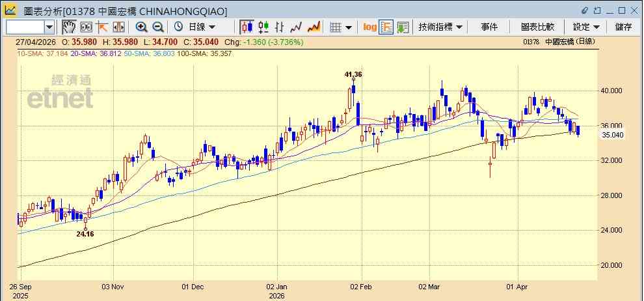
Task: Click the chart analysis app icon
Action: pyautogui.click(x=10, y=10)
